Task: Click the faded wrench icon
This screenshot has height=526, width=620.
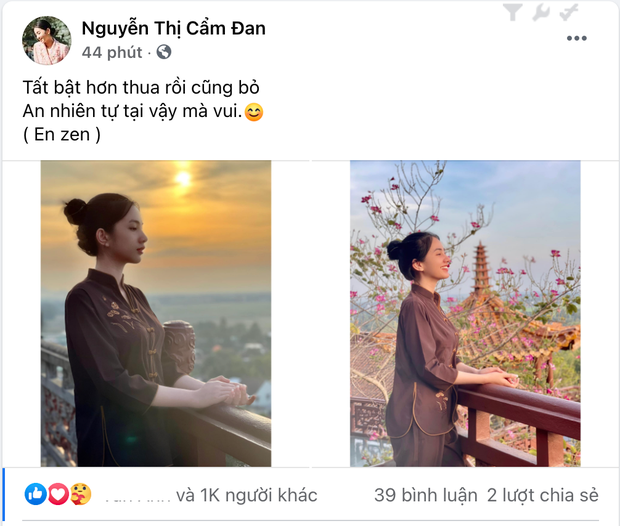Action: tap(541, 12)
